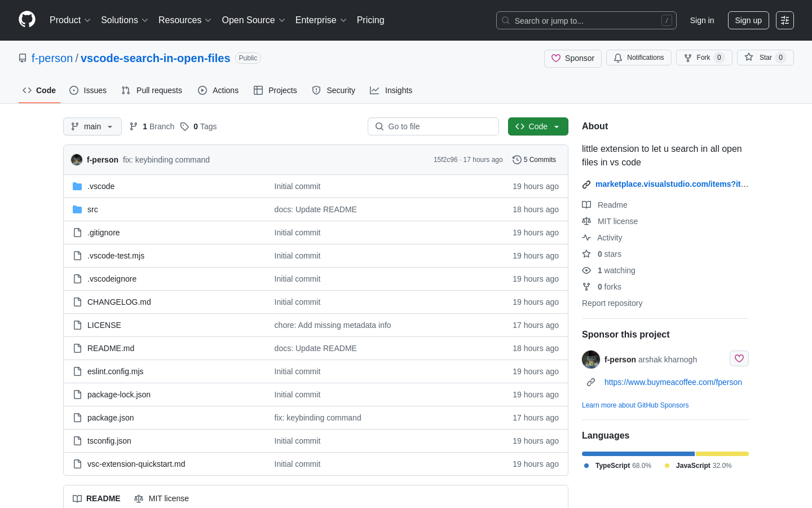Click the LICENSE file icon

click(x=77, y=325)
